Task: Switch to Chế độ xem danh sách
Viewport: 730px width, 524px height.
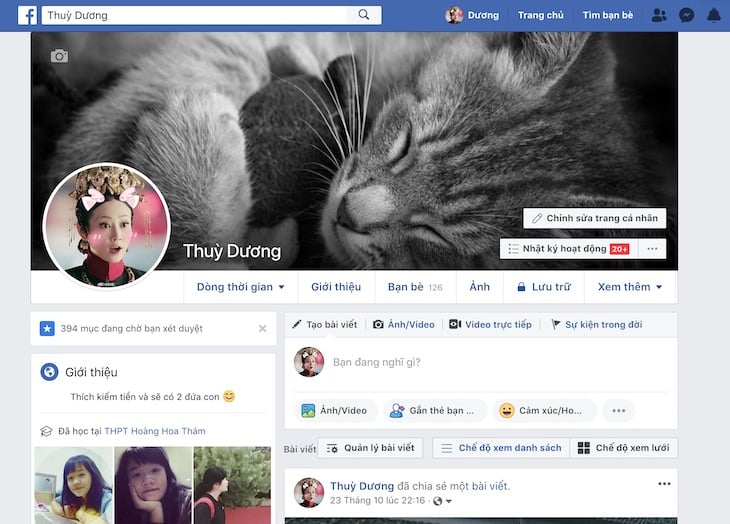Action: coord(501,448)
